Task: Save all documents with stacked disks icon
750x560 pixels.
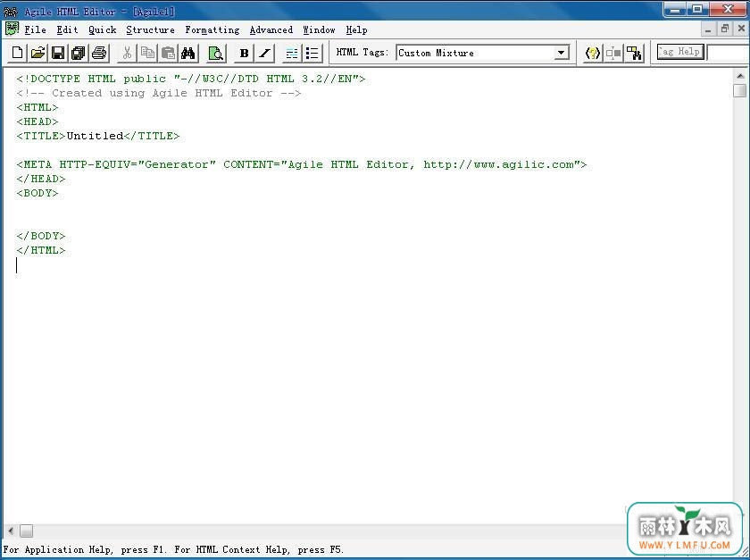Action: coord(79,53)
